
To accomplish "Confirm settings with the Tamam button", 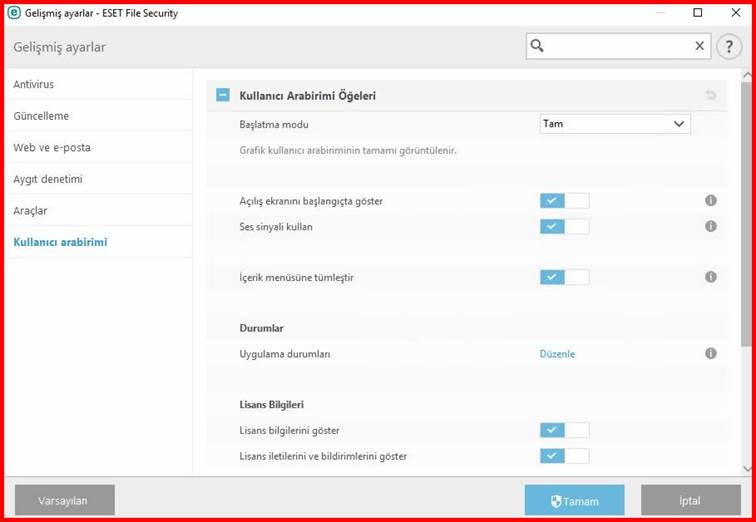I will click(x=574, y=501).
